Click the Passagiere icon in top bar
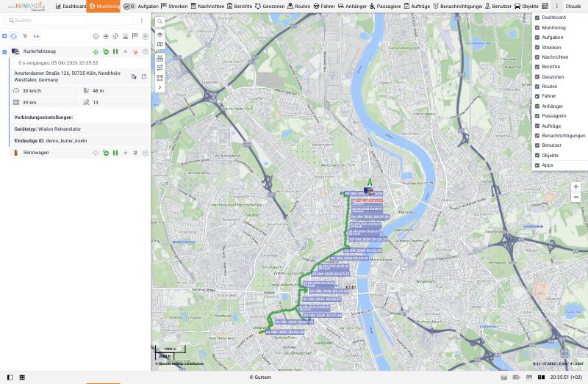Screen dimensions: 588x384 tap(372, 7)
